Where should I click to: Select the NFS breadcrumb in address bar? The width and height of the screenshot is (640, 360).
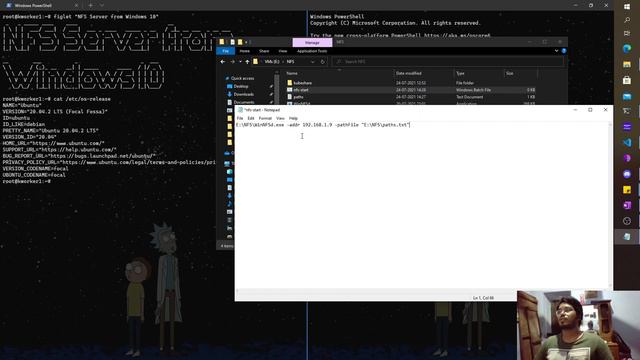pyautogui.click(x=290, y=62)
